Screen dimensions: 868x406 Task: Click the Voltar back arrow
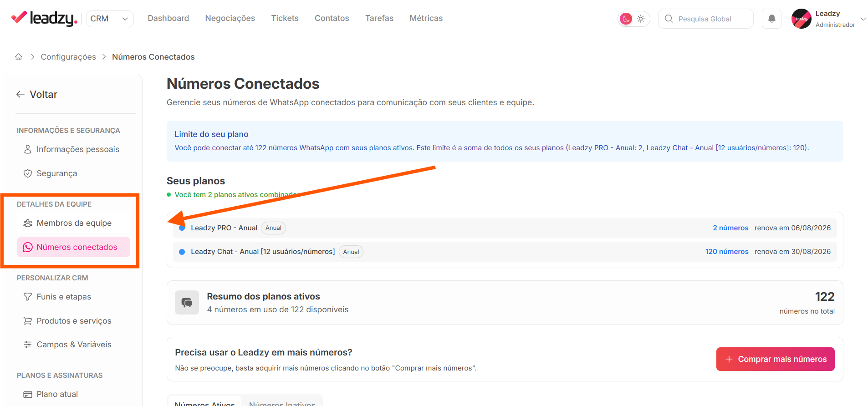pyautogui.click(x=20, y=94)
